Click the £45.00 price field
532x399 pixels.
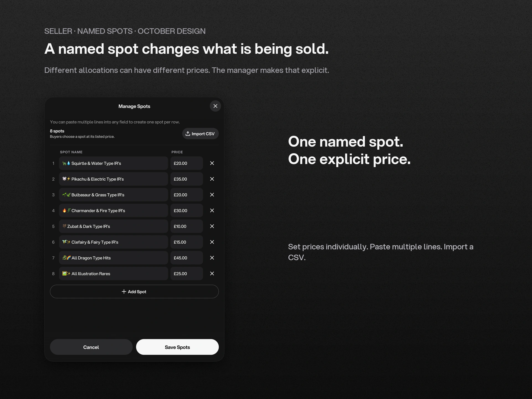(x=187, y=258)
